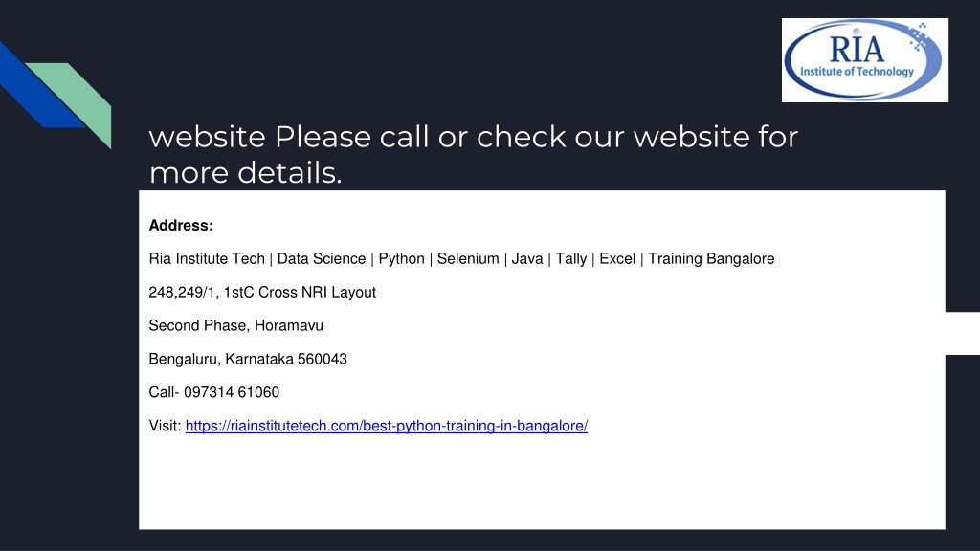This screenshot has width=980, height=551.
Task: Click Data Science in the address line
Action: tap(322, 258)
